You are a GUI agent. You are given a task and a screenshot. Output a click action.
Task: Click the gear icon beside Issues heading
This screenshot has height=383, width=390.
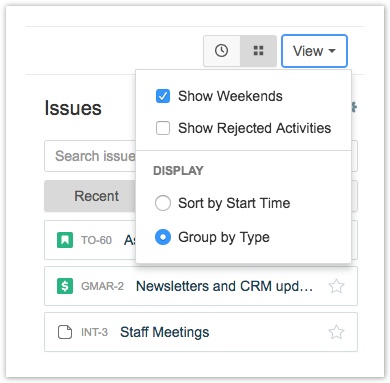pyautogui.click(x=354, y=107)
